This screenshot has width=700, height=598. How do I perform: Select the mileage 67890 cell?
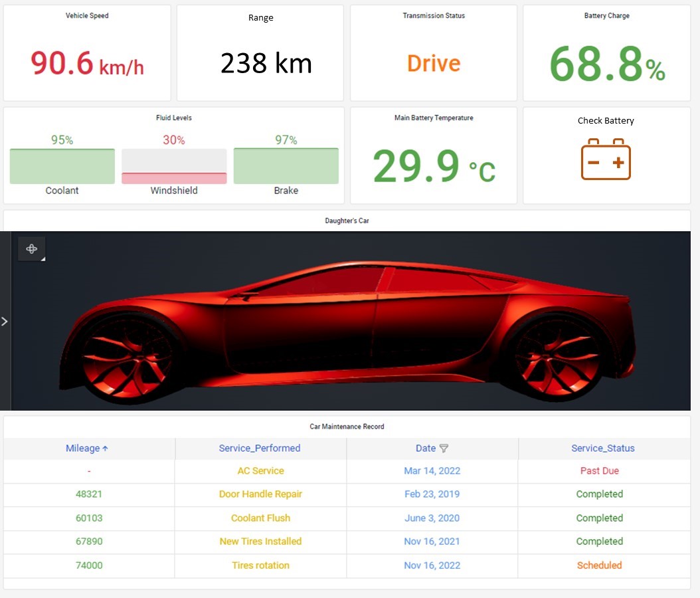tap(89, 542)
